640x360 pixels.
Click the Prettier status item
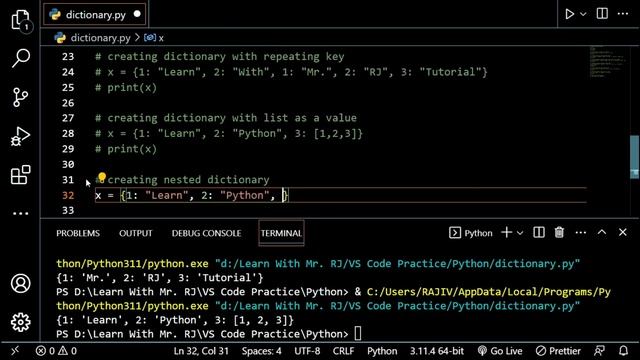[x=558, y=351]
